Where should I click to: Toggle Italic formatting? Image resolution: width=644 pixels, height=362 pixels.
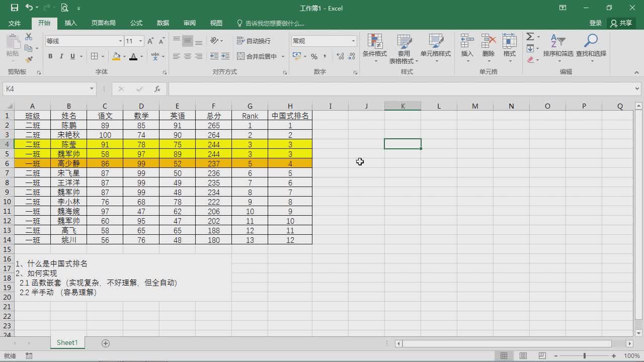61,56
